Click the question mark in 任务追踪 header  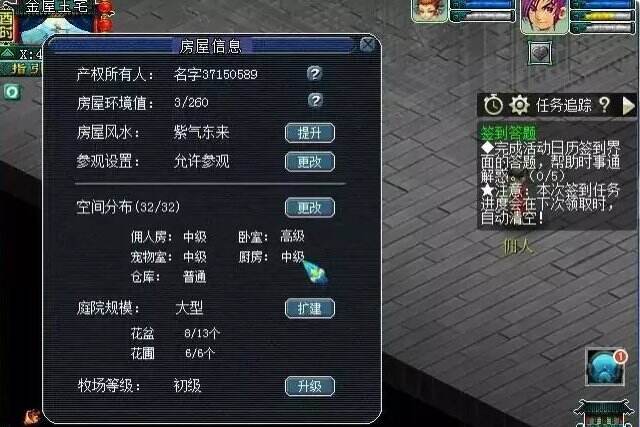pos(604,105)
